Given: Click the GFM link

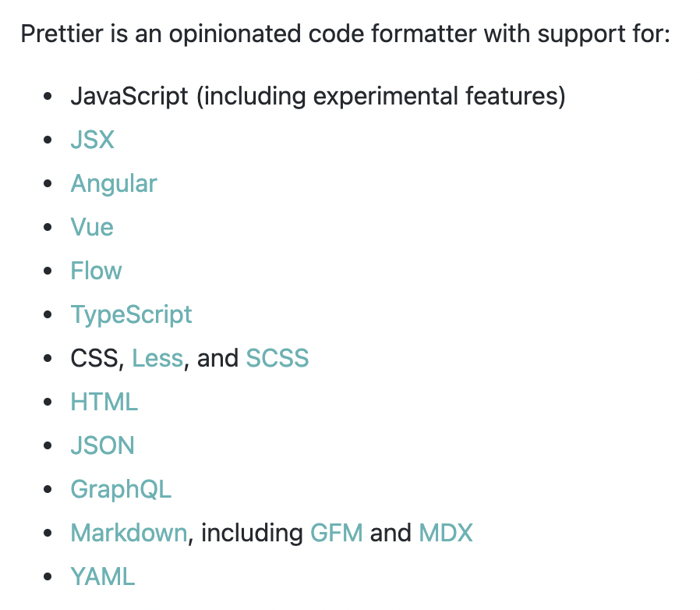Looking at the screenshot, I should [337, 534].
